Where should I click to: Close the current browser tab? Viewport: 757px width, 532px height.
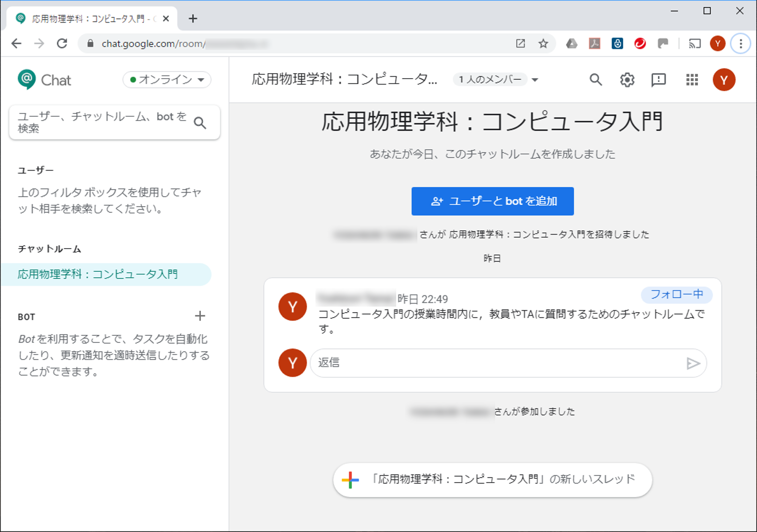coord(166,19)
